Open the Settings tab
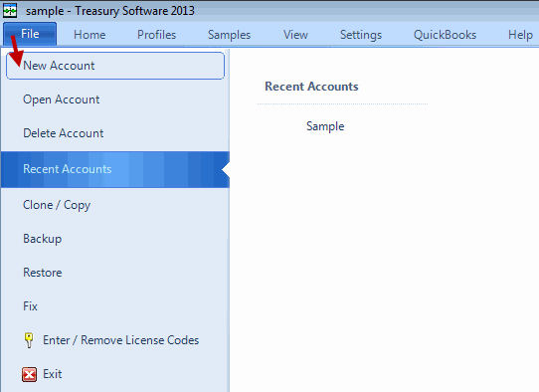Image resolution: width=539 pixels, height=392 pixels. click(361, 35)
